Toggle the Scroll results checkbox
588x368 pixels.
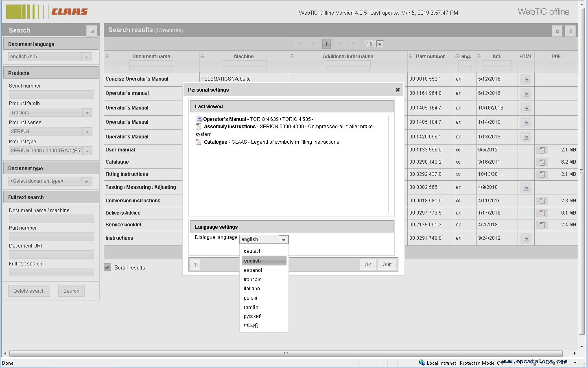click(107, 267)
